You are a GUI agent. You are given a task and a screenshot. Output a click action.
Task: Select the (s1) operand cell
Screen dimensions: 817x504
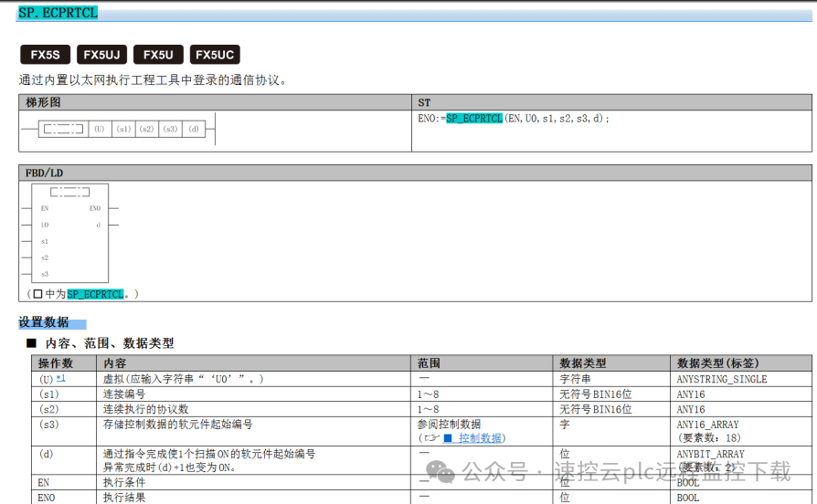click(64, 394)
